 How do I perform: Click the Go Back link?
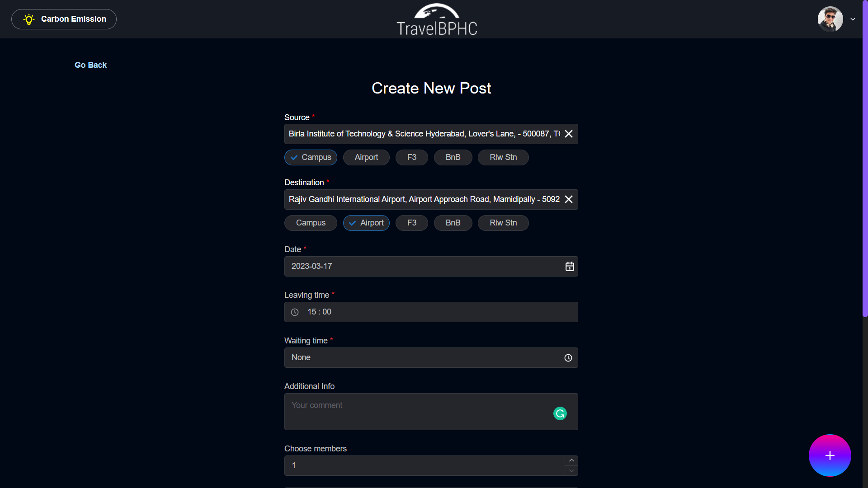[x=90, y=65]
